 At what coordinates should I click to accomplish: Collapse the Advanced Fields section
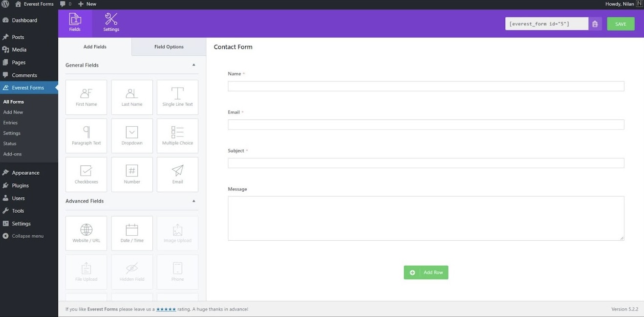(x=193, y=201)
